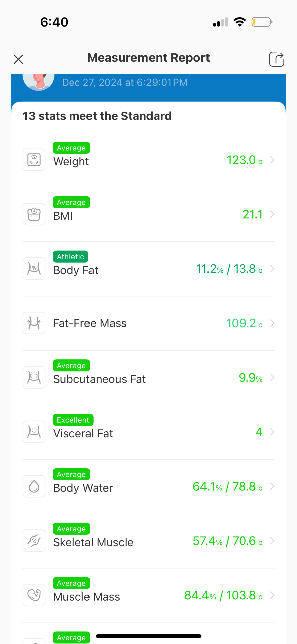Viewport: 297px width, 644px height.
Task: Tap the Weight scale icon
Action: pos(34,160)
